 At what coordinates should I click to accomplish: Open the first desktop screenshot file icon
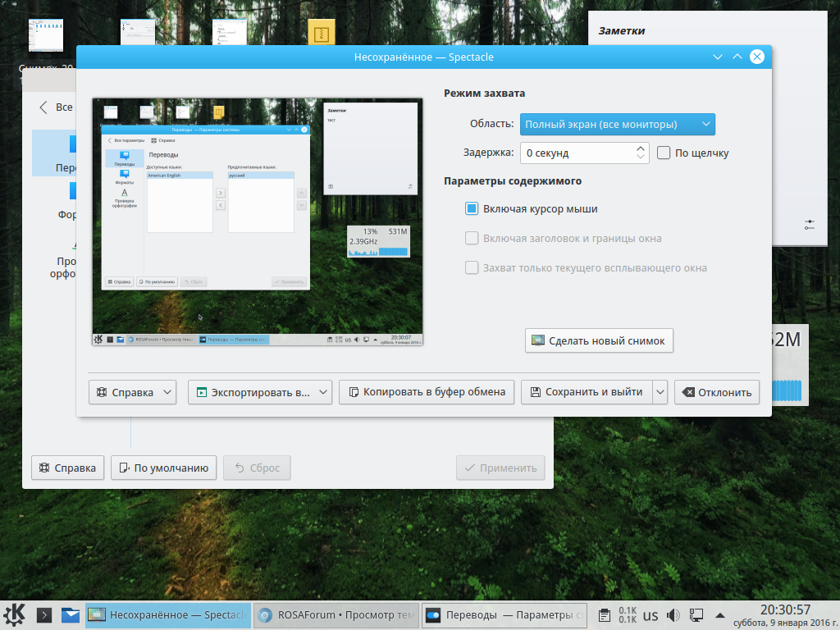point(46,35)
